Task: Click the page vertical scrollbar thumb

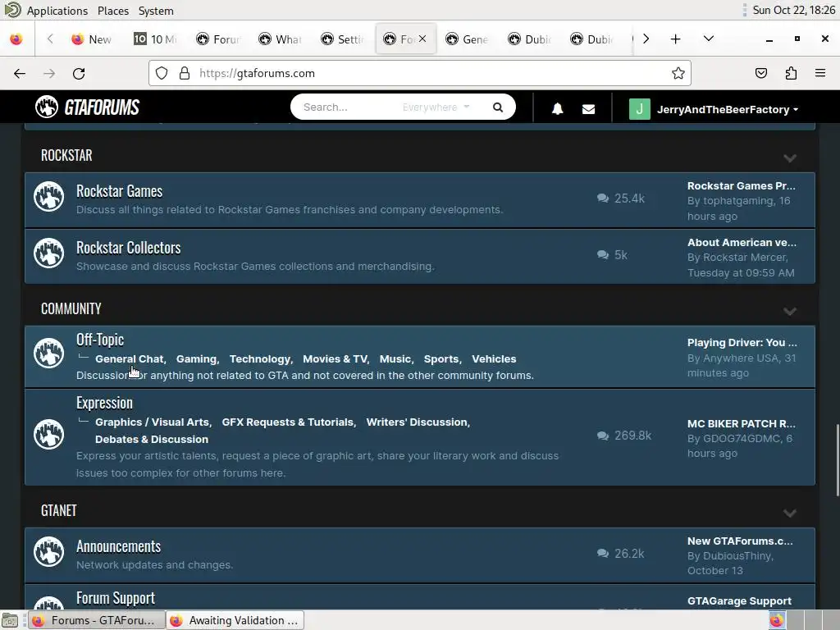Action: (837, 461)
